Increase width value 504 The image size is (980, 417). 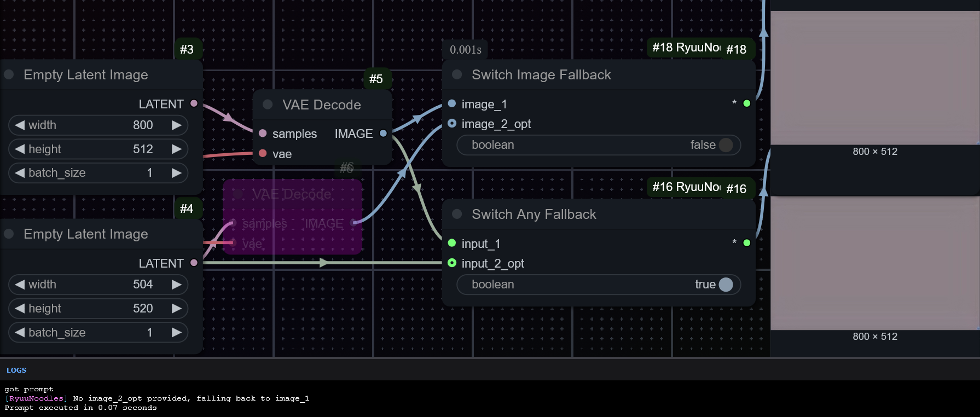[176, 284]
